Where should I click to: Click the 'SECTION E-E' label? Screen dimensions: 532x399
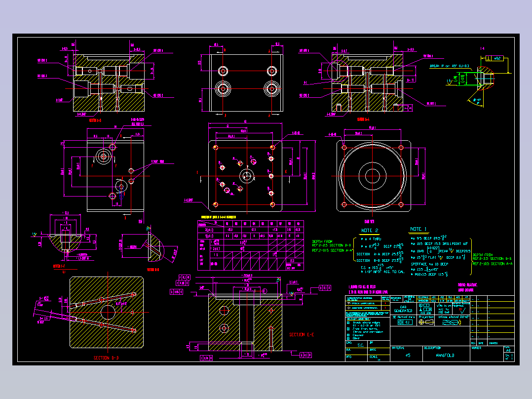tap(302, 334)
